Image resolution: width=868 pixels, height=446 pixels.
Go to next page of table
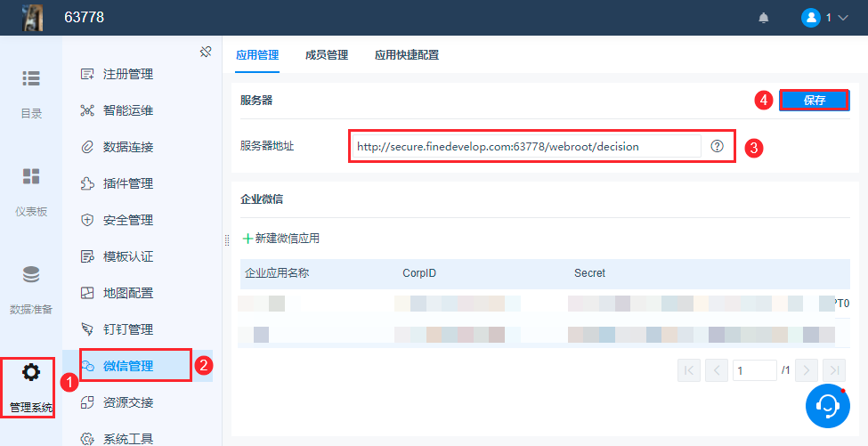tap(807, 370)
